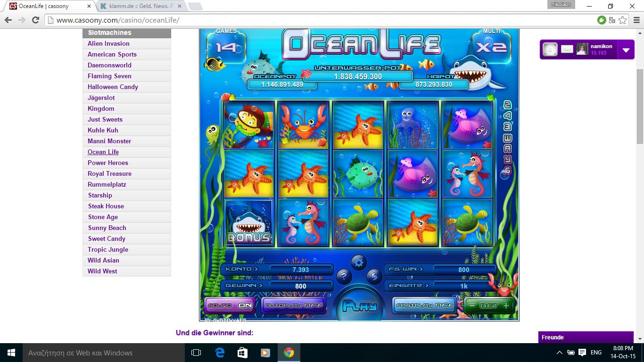Click the translate page icon
The width and height of the screenshot is (644, 362).
click(612, 20)
